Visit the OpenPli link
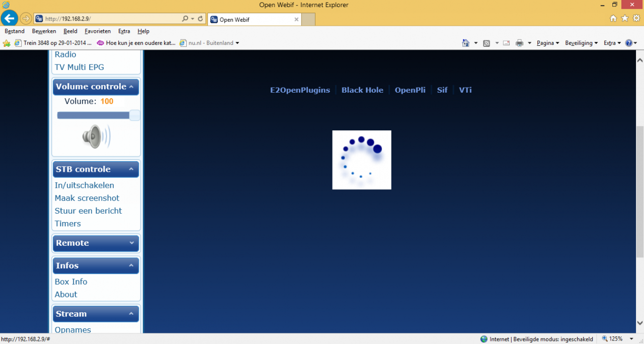The image size is (644, 344). pyautogui.click(x=410, y=90)
